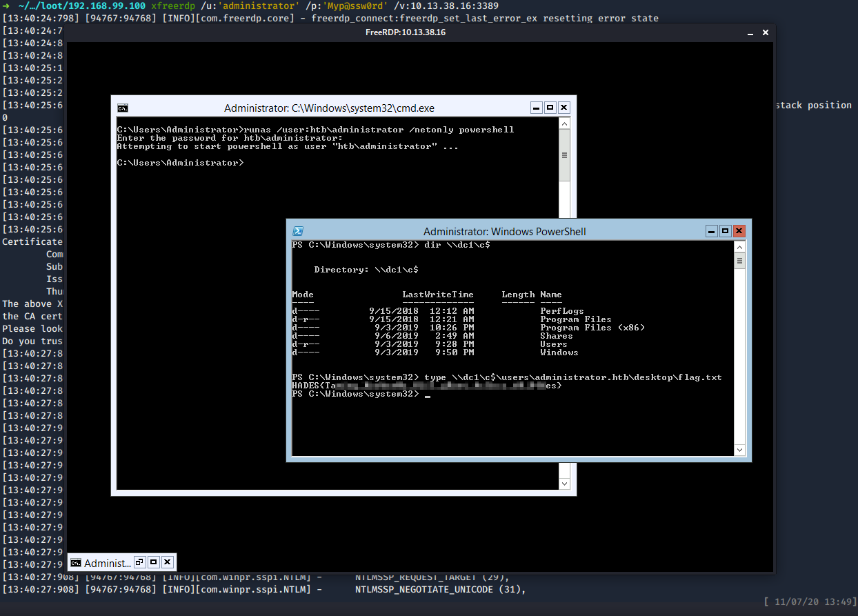Click the cmd.exe window system icon
Image resolution: width=858 pixels, height=616 pixels.
tap(123, 108)
